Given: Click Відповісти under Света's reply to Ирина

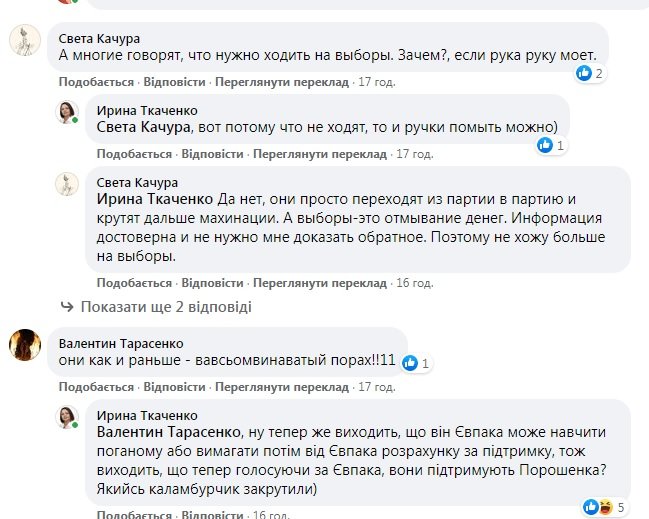Looking at the screenshot, I should tap(212, 283).
